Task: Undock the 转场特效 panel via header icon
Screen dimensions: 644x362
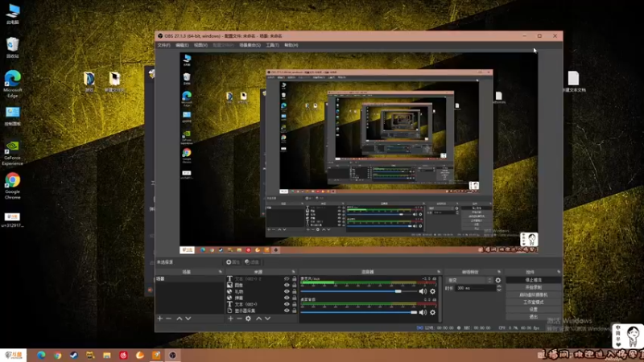Action: tap(499, 272)
